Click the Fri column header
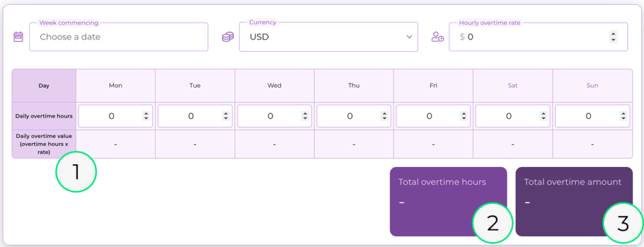644x247 pixels. 433,86
